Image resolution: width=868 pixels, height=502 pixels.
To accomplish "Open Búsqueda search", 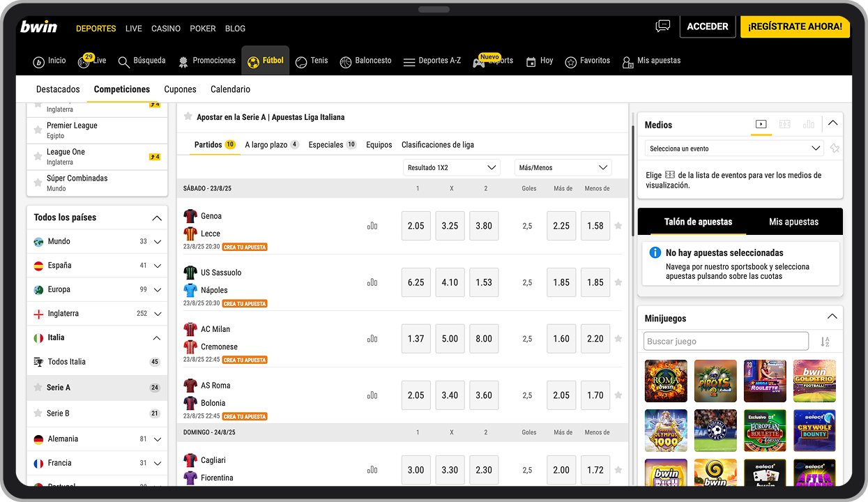I will [x=142, y=61].
